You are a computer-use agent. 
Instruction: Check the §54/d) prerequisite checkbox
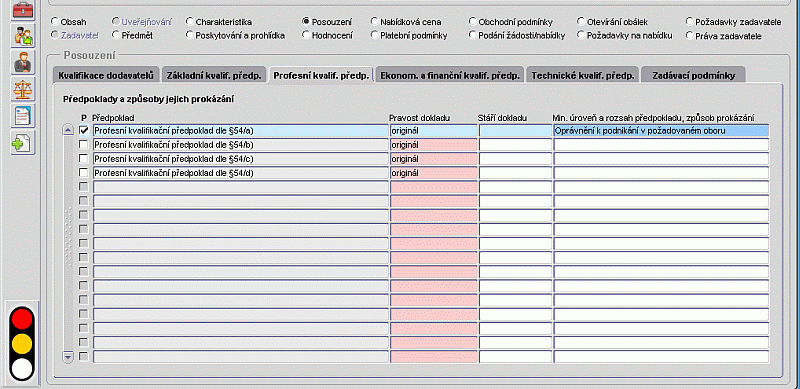(84, 173)
